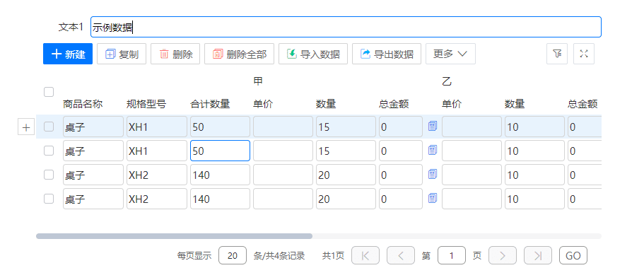
Task: Click the 合计数量 field in the third row
Action: click(x=220, y=175)
